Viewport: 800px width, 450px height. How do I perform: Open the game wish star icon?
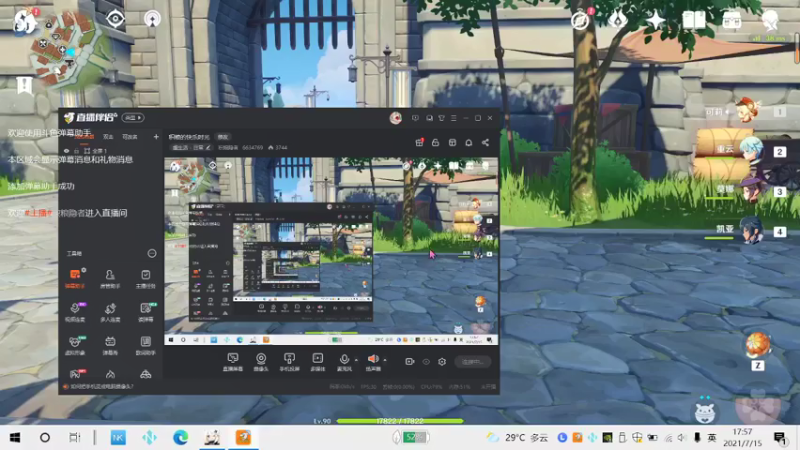[x=656, y=20]
